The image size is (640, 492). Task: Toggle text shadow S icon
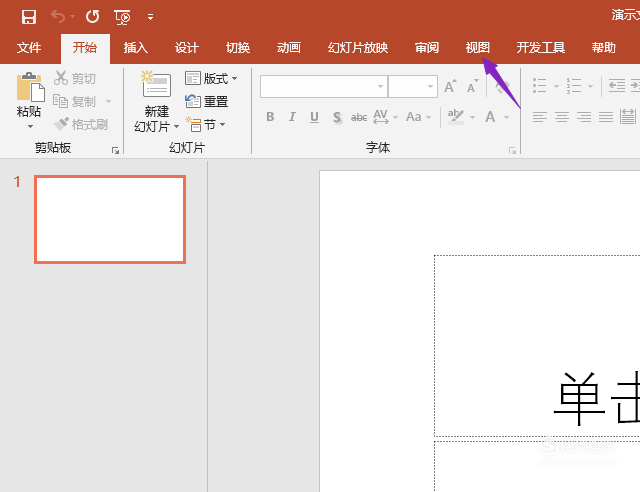pyautogui.click(x=337, y=118)
